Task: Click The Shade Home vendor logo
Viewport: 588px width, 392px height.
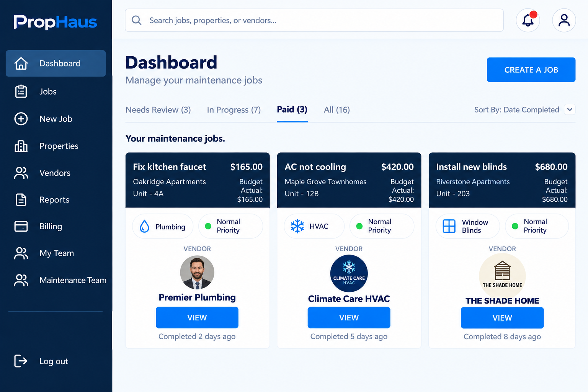Action: point(502,276)
